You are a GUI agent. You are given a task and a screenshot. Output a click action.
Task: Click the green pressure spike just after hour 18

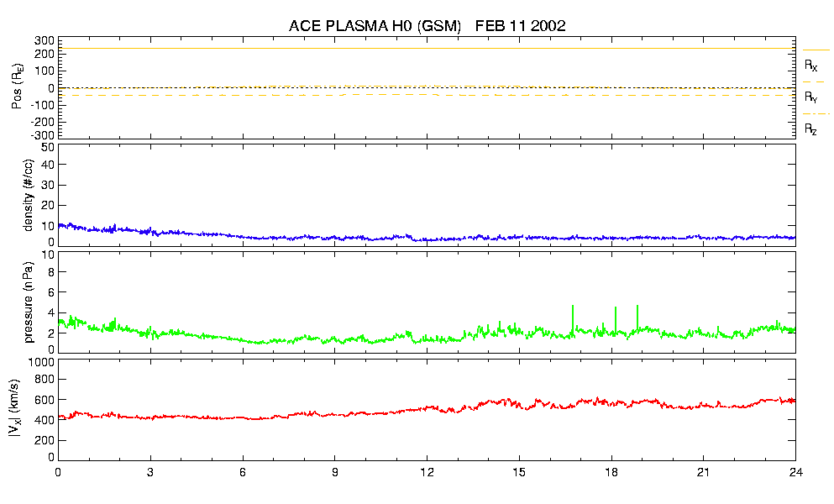click(x=616, y=319)
